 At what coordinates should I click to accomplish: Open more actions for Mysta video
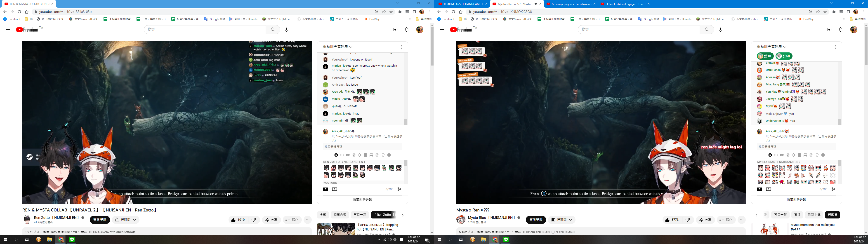[742, 220]
